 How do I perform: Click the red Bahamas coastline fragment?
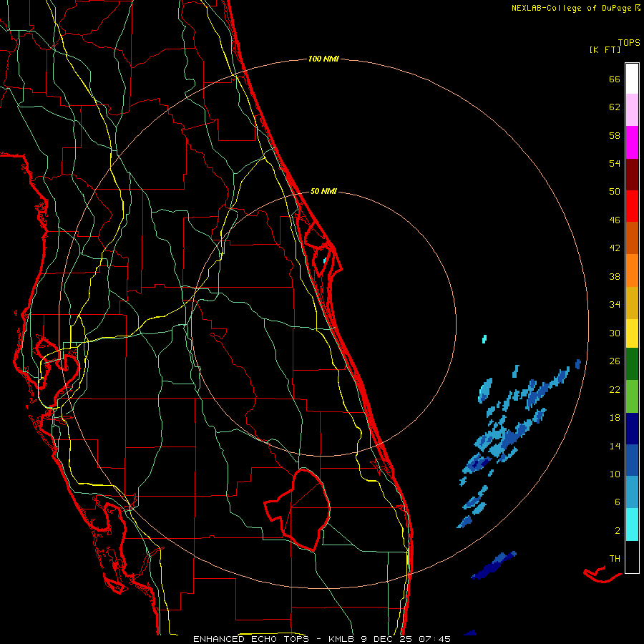tap(602, 575)
